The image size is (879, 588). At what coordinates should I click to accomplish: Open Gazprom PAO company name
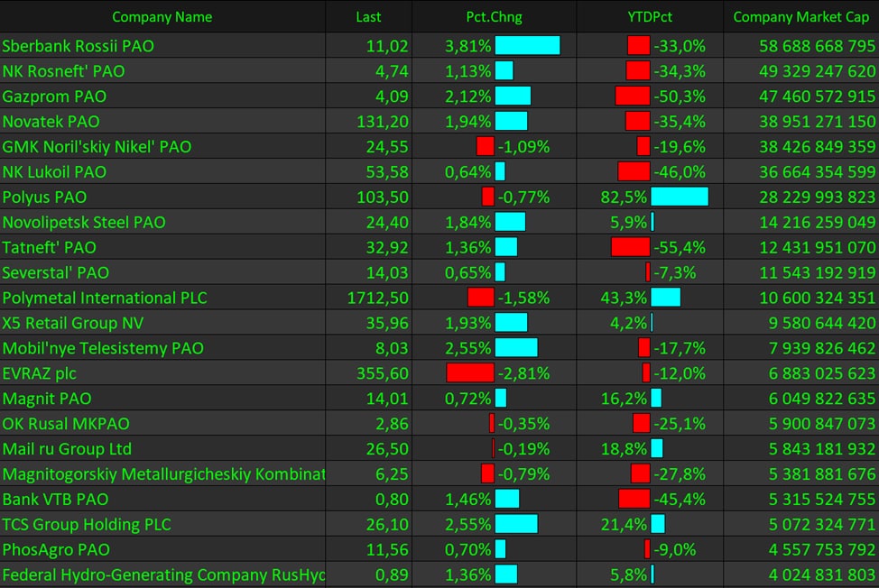(54, 96)
